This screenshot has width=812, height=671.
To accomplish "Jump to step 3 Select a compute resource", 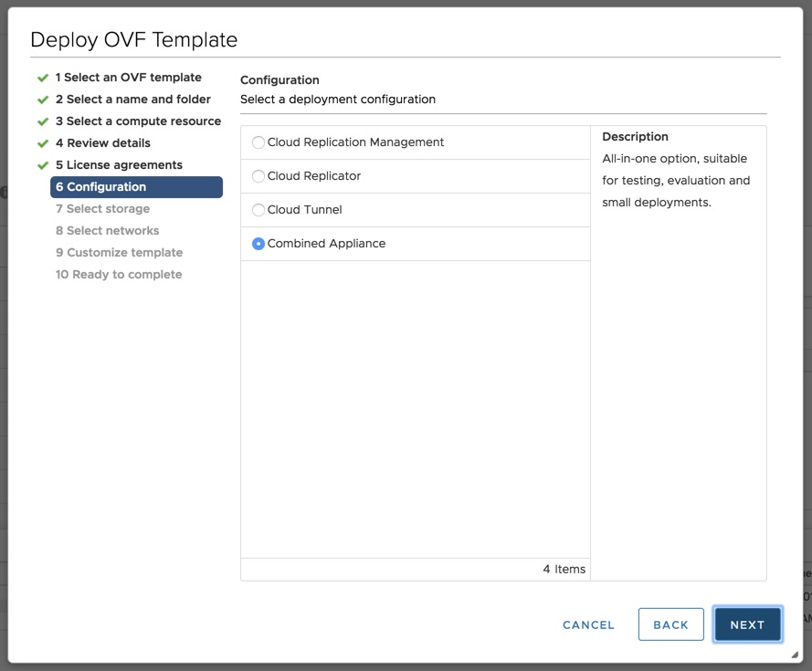I will click(x=138, y=121).
